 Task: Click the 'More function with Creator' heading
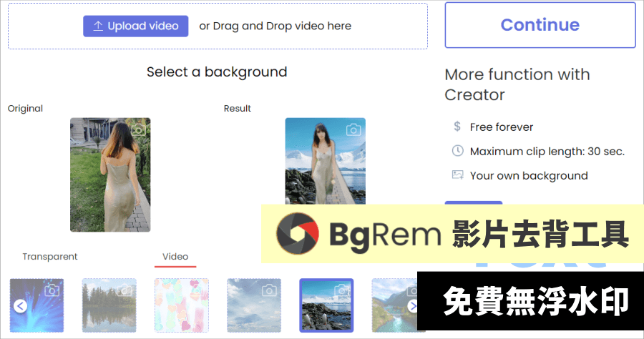click(x=517, y=84)
